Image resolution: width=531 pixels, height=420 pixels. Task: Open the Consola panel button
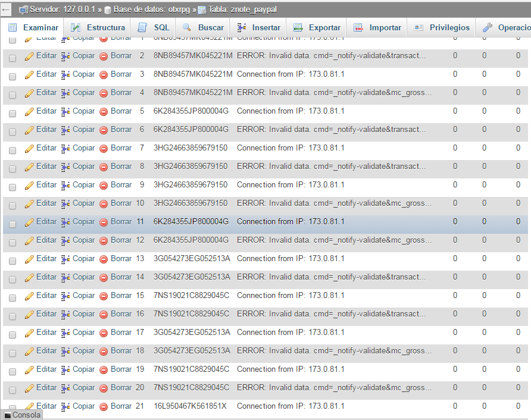click(23, 415)
